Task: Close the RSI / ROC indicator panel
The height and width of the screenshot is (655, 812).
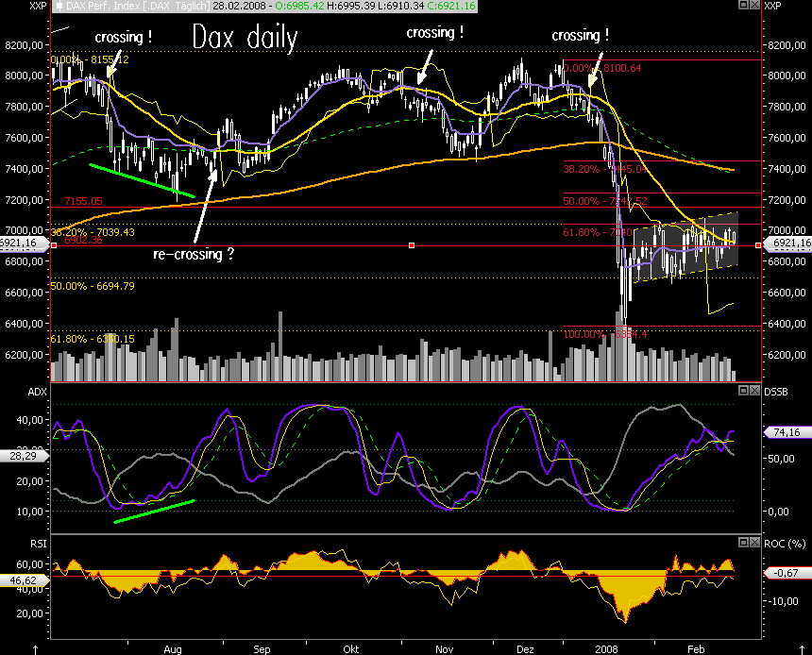Action: tap(754, 542)
